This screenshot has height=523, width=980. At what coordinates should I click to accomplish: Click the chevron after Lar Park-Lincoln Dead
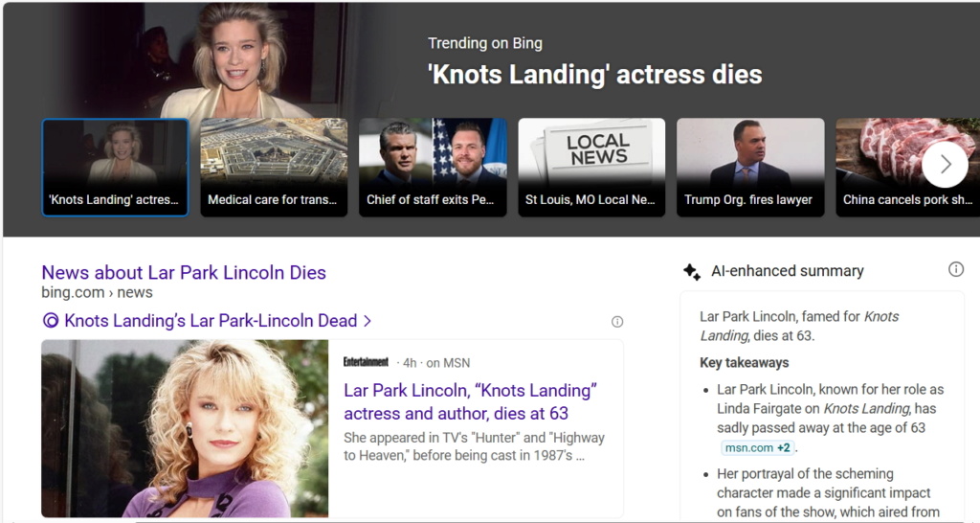coord(367,321)
